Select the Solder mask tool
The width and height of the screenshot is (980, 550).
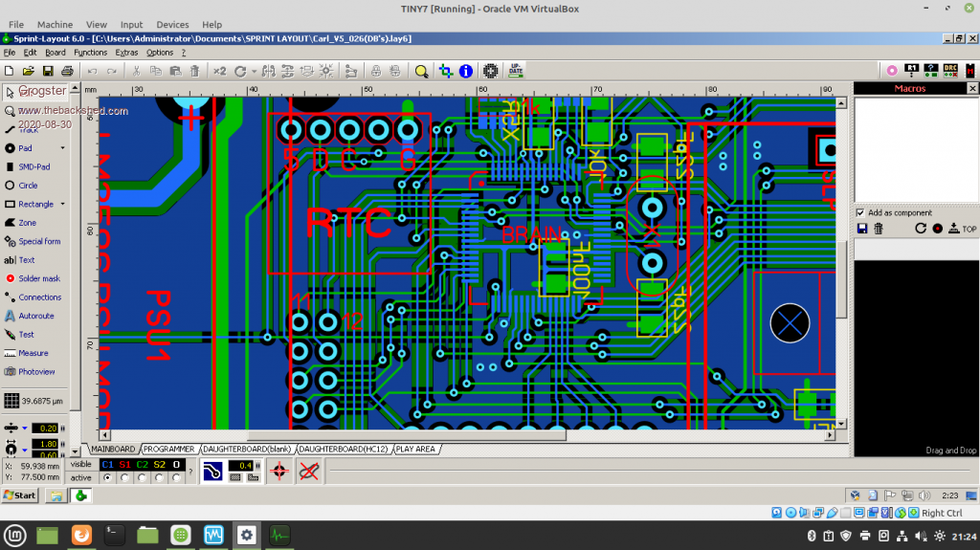tap(38, 278)
